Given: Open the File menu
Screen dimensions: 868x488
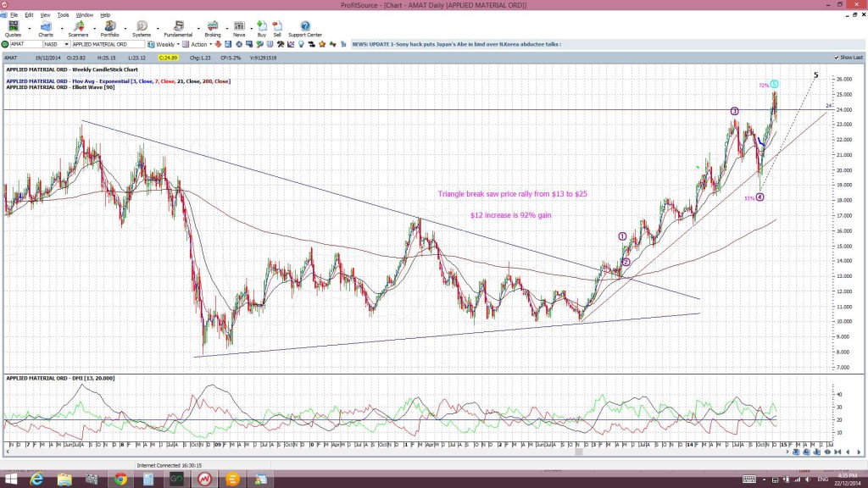Looking at the screenshot, I should click(14, 15).
